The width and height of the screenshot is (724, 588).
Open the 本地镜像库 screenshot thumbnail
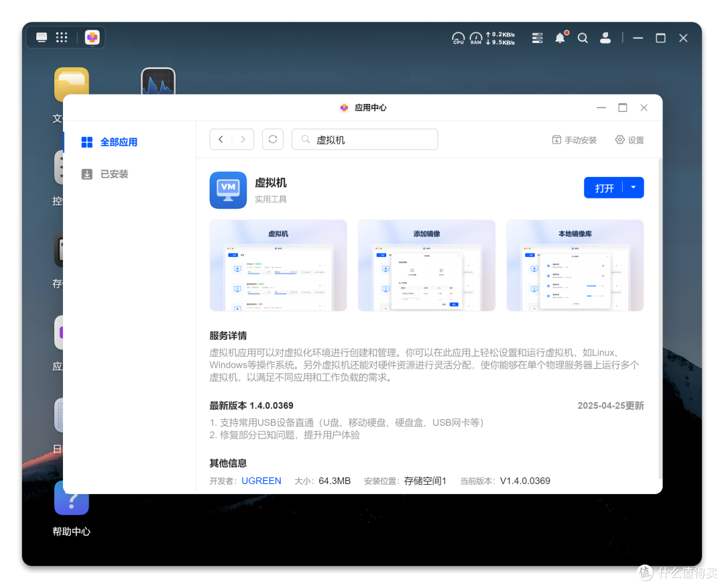[575, 266]
